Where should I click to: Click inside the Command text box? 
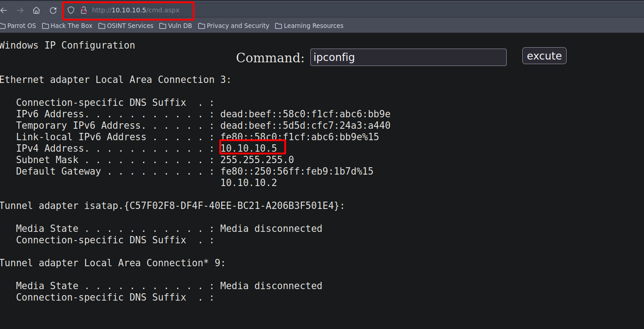[x=408, y=57]
